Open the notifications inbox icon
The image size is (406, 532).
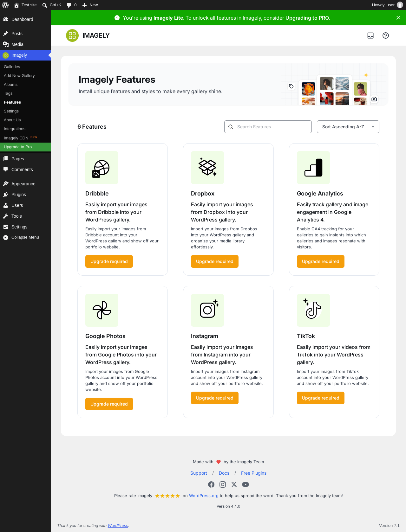coord(370,35)
